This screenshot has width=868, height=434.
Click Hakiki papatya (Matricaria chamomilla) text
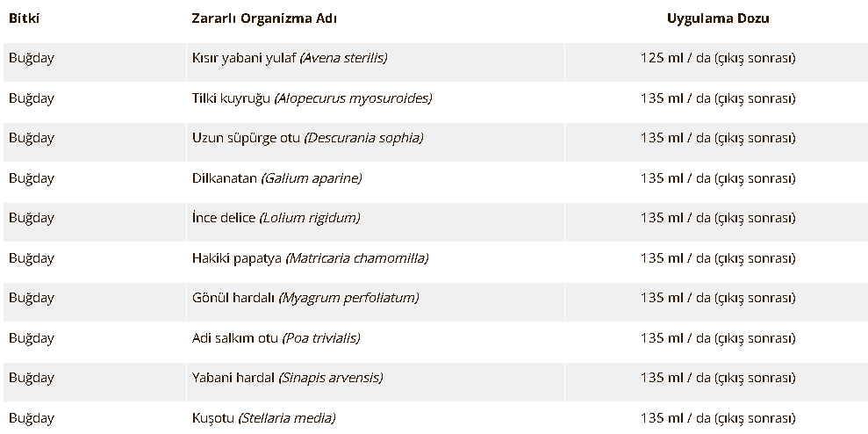point(310,258)
